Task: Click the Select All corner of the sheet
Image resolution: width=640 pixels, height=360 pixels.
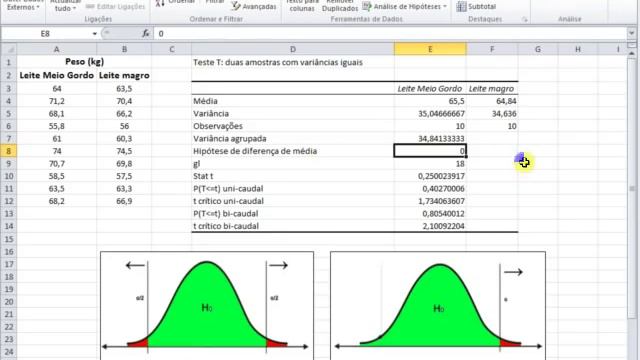Action: pyautogui.click(x=9, y=49)
